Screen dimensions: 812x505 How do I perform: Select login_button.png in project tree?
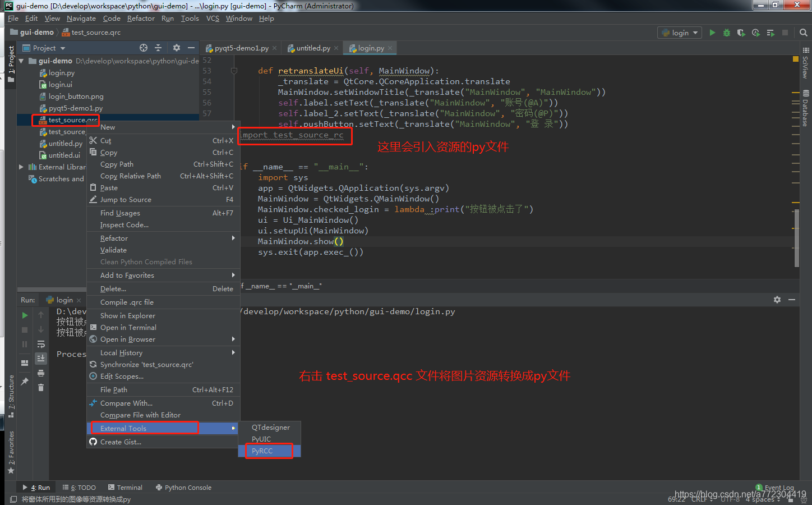[72, 97]
